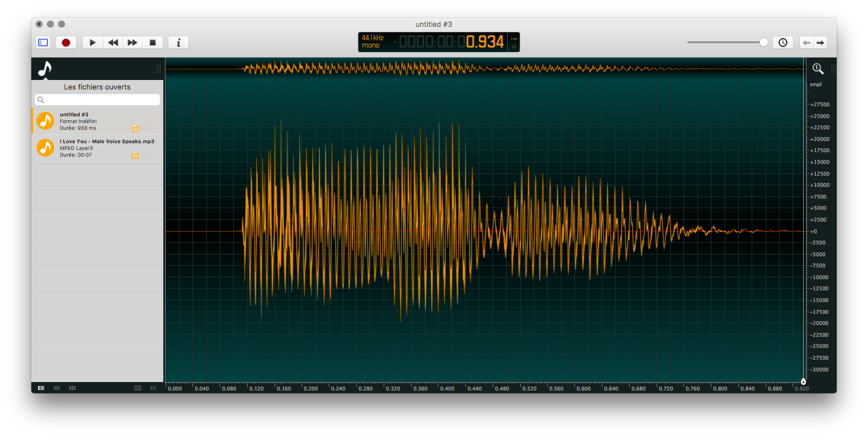Reset zoom with the magnifier 1 icon

[x=818, y=69]
